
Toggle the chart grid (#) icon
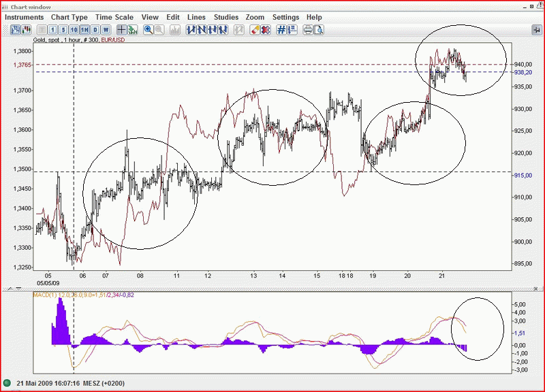[x=281, y=30]
